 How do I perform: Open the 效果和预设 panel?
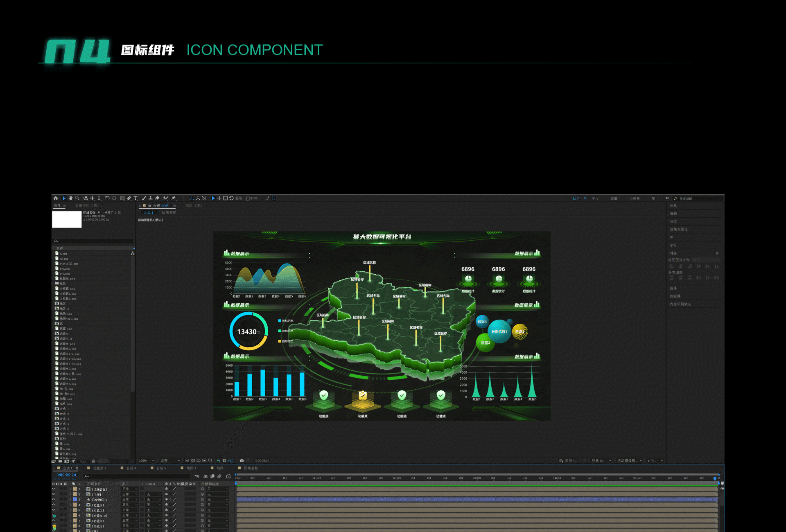(679, 229)
